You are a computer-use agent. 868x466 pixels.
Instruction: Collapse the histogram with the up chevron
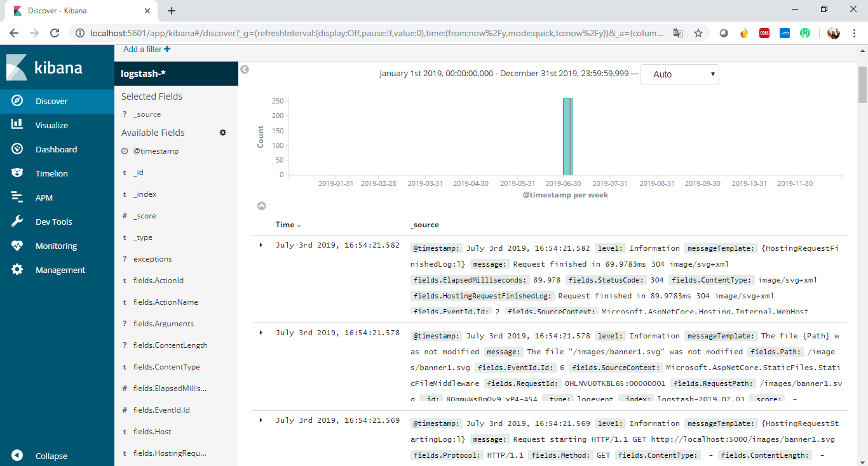pos(261,206)
